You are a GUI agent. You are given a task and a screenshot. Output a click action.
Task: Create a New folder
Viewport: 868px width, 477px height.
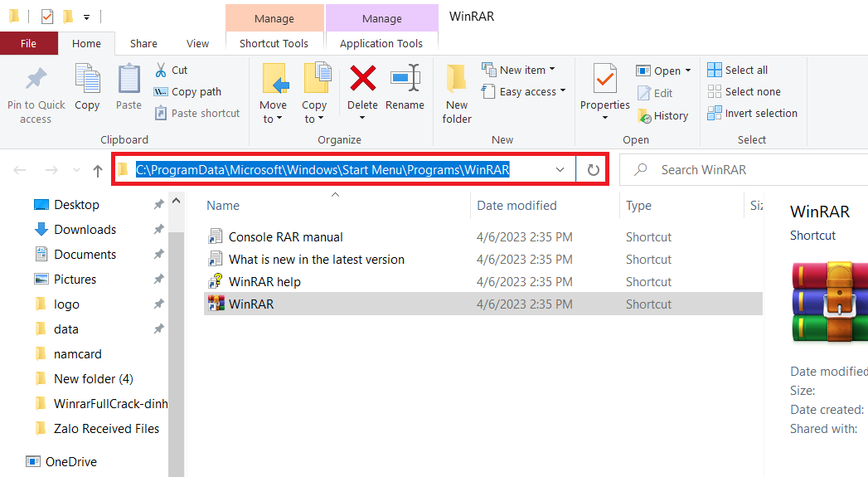pos(457,94)
